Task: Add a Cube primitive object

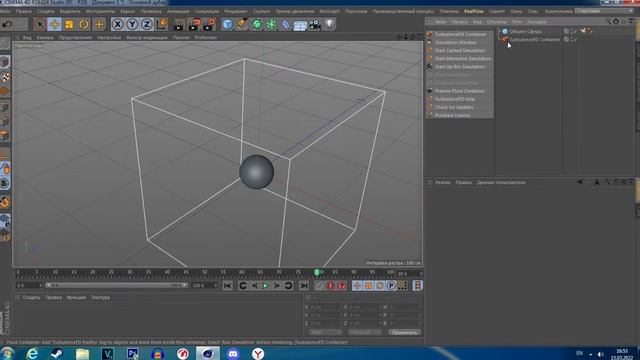Action: point(227,24)
